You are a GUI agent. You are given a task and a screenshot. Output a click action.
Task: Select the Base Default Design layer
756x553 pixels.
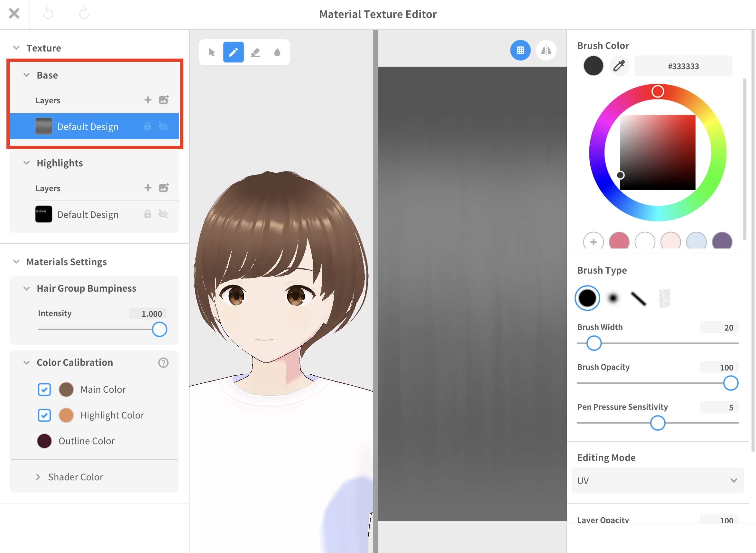(x=94, y=126)
